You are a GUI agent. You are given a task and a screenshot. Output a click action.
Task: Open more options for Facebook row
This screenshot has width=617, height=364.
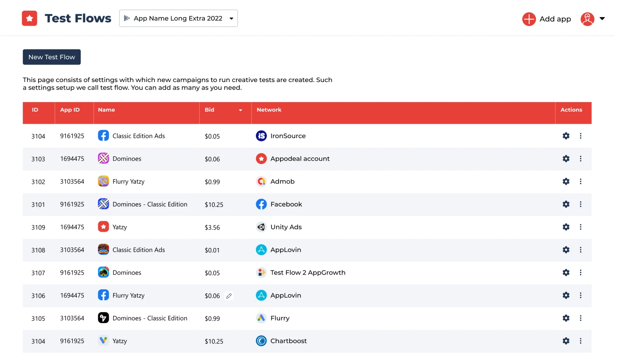point(580,204)
